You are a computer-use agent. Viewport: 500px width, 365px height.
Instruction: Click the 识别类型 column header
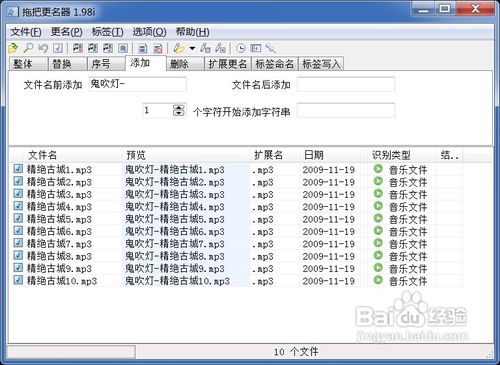[x=402, y=155]
